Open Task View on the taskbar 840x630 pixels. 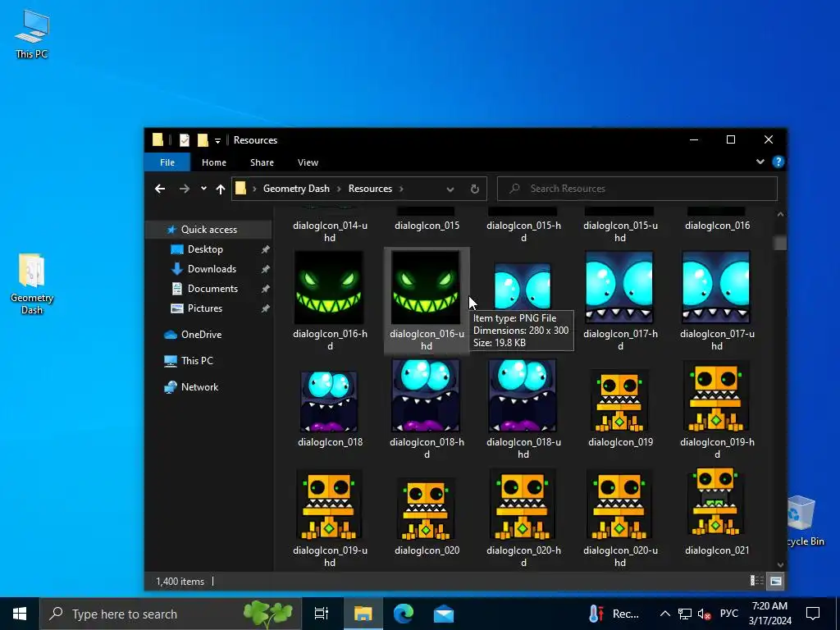(x=322, y=614)
